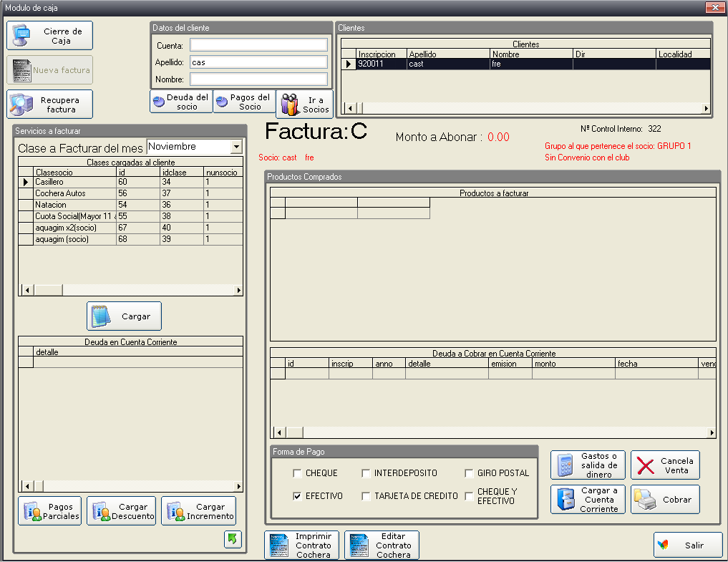
Task: Click the monto column header in Deuda a Cobrar
Action: 573,364
